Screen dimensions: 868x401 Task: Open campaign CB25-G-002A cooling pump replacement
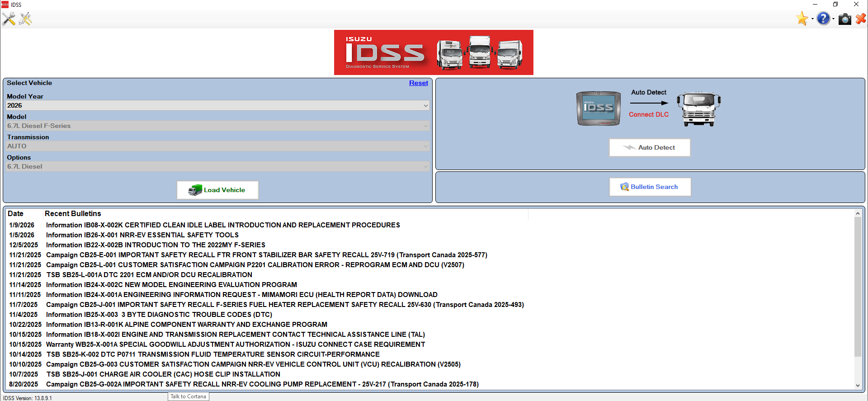(262, 384)
